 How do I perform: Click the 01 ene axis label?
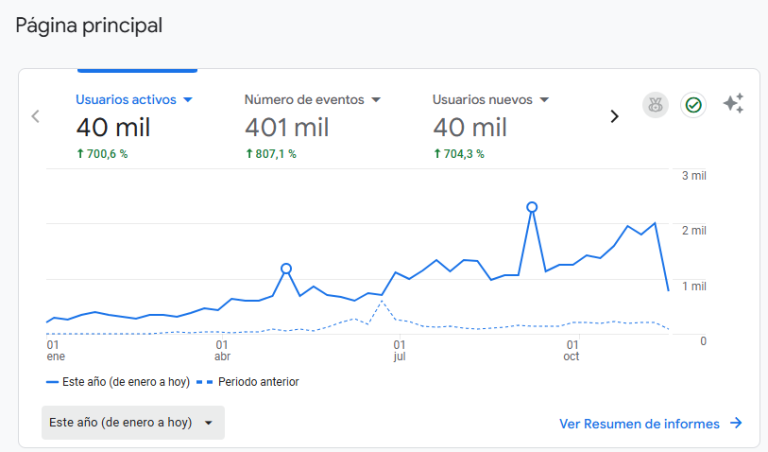(55, 351)
